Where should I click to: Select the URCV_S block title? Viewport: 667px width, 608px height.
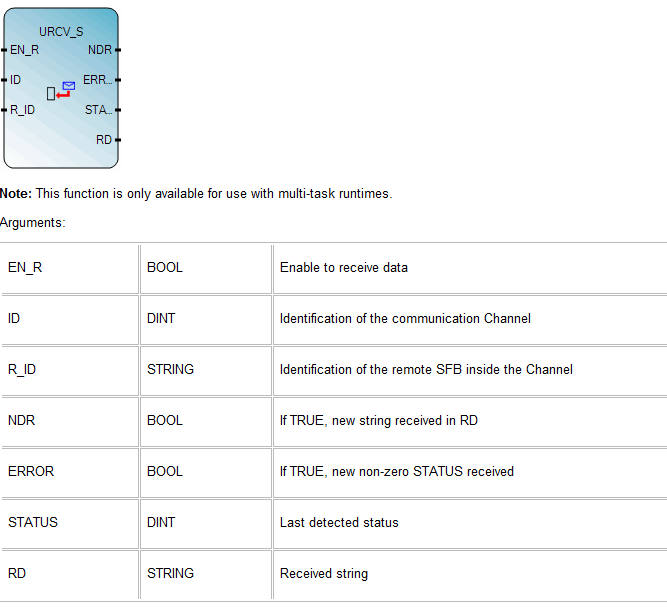pos(61,32)
